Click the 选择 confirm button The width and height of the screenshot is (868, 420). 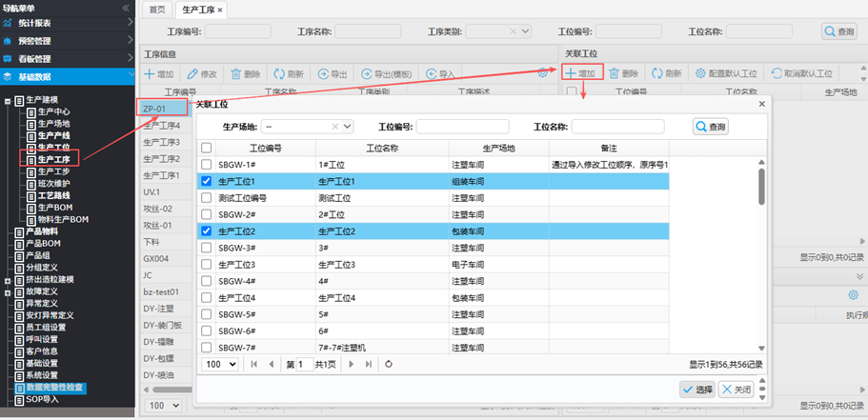pos(696,390)
